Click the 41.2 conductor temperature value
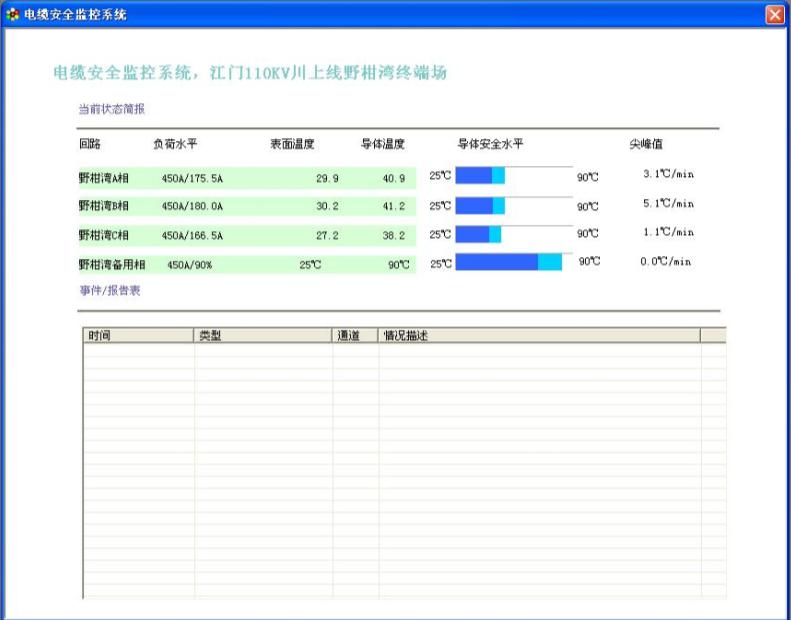The image size is (791, 620). (393, 206)
